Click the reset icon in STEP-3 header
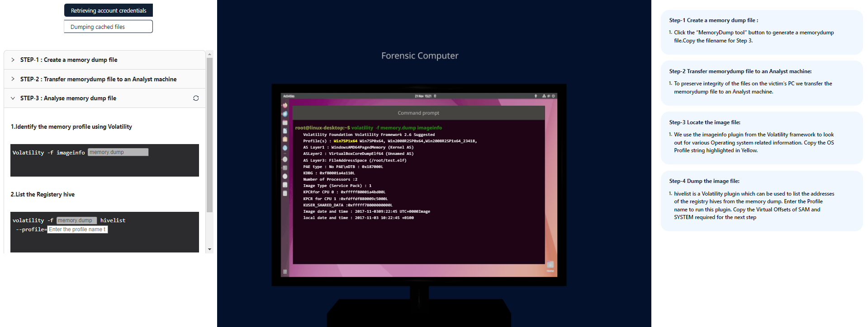 pyautogui.click(x=196, y=98)
